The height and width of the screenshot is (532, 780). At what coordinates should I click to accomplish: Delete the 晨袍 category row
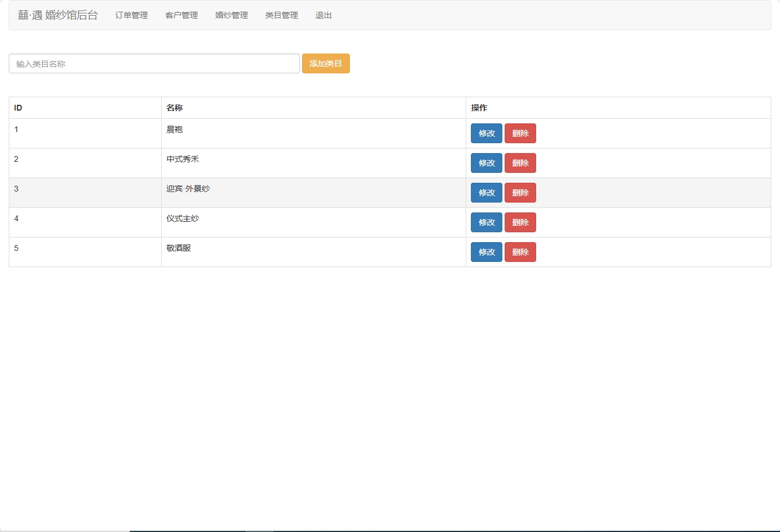point(520,133)
